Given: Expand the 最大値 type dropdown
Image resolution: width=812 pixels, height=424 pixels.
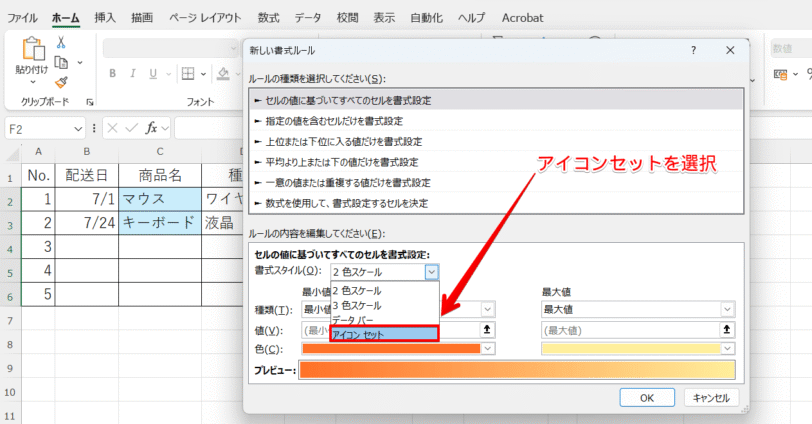Looking at the screenshot, I should (727, 310).
